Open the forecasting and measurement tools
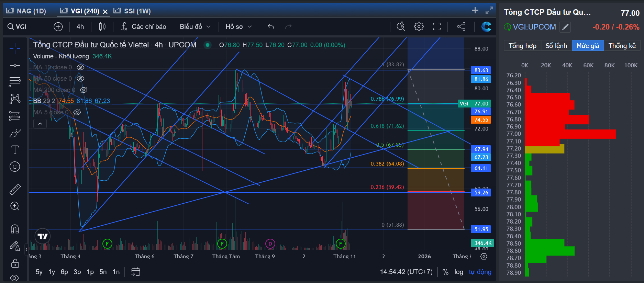The height and width of the screenshot is (283, 644). click(x=15, y=116)
